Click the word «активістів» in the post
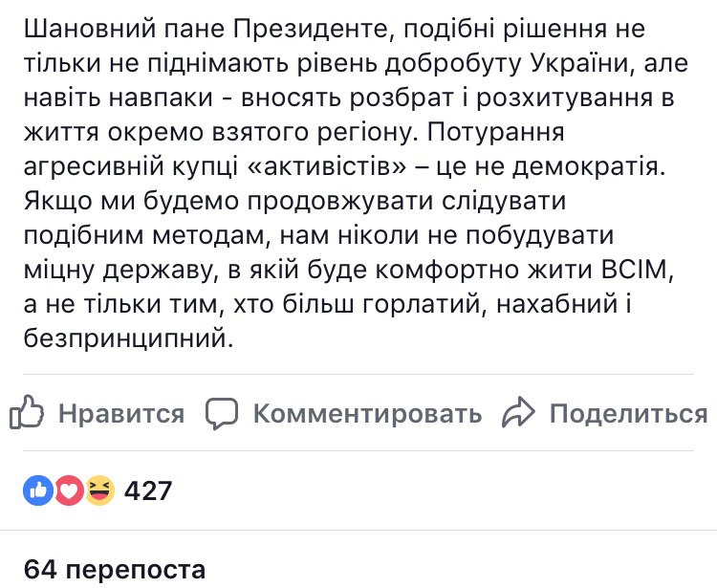The width and height of the screenshot is (717, 588). (326, 167)
